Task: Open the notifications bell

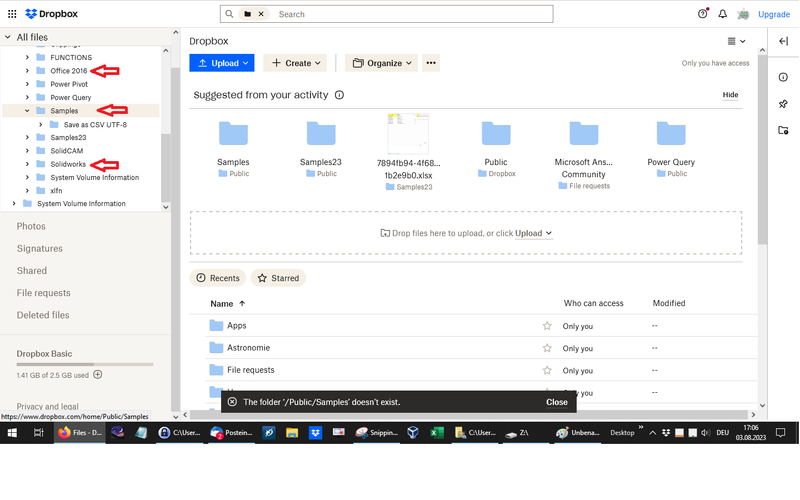Action: (x=722, y=14)
